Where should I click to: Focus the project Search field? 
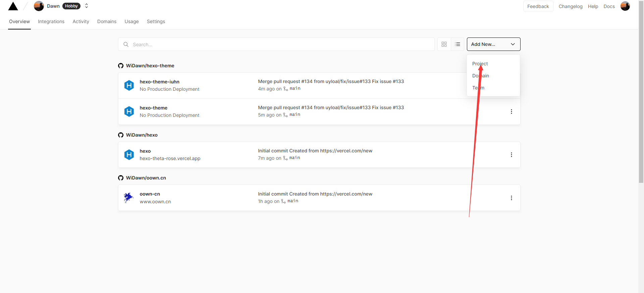276,44
